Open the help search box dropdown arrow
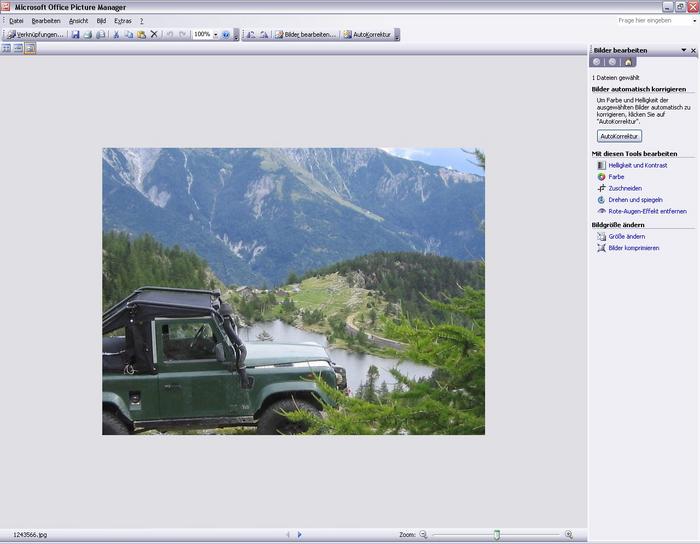 point(695,21)
